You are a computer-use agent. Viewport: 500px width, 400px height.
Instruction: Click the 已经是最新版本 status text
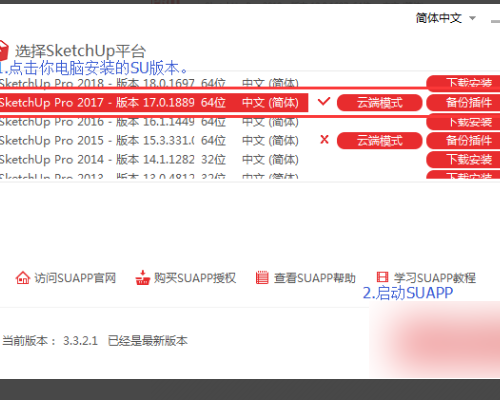coord(148,341)
